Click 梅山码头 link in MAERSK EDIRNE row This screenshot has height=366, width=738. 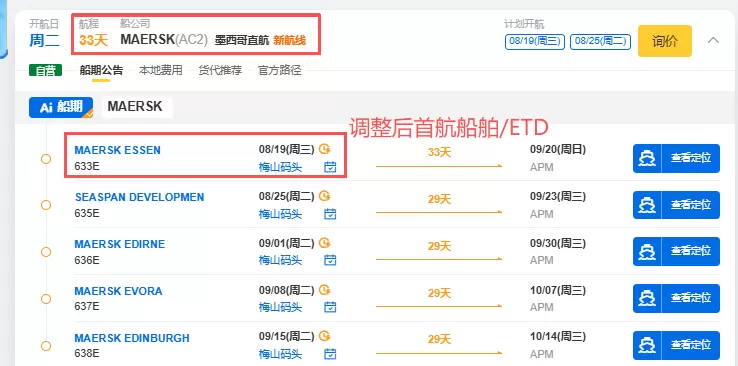tap(281, 260)
